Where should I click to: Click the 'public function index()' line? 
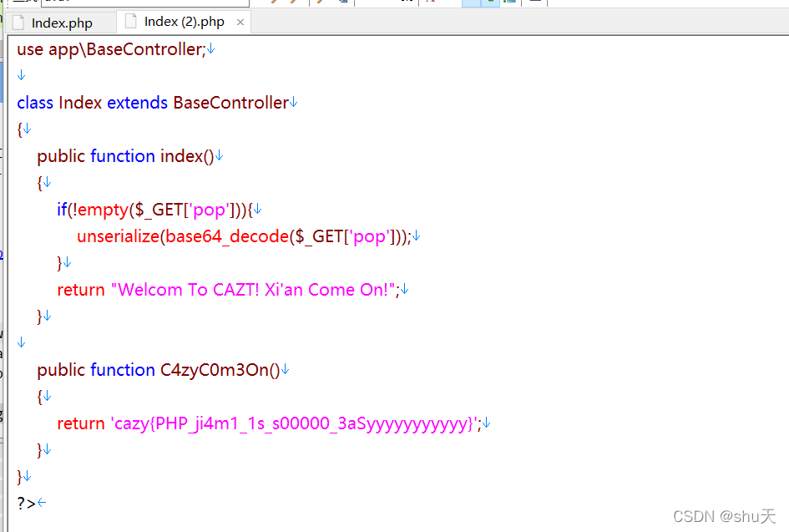125,156
